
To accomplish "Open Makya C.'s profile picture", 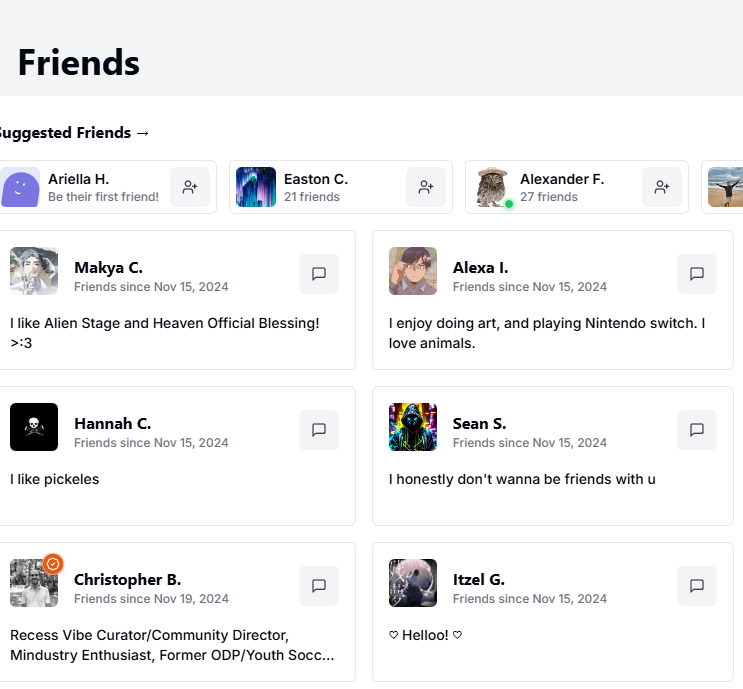I will point(34,271).
